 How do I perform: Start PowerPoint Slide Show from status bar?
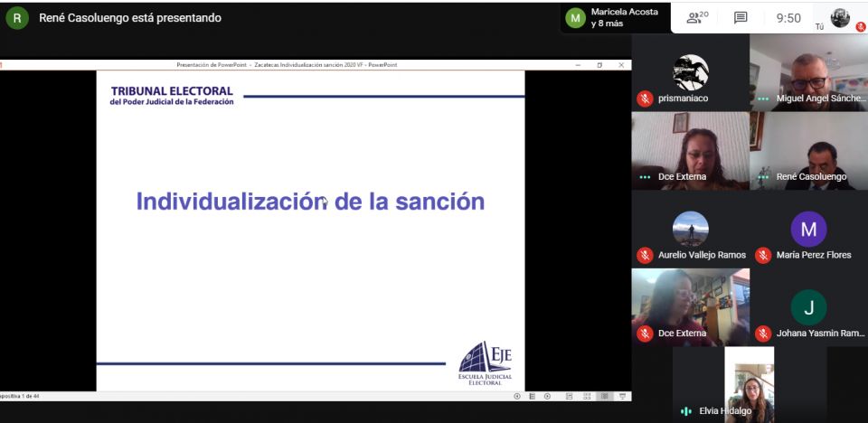tap(623, 396)
